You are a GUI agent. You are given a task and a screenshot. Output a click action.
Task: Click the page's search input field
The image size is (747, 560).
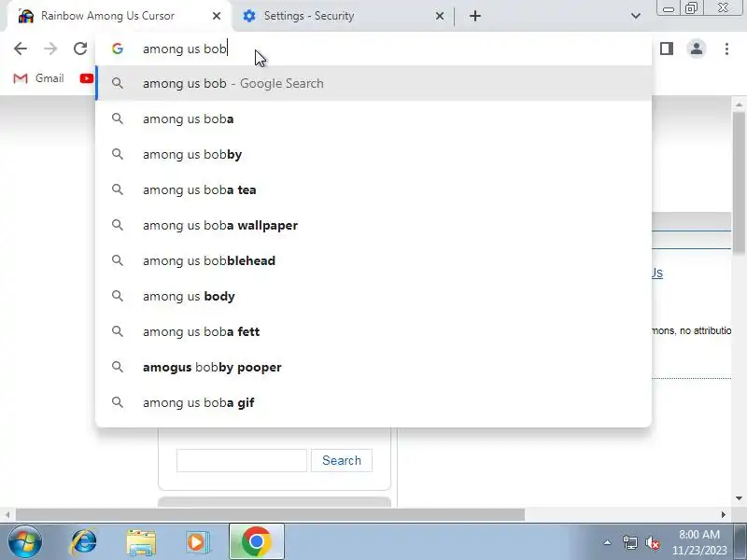coord(242,460)
